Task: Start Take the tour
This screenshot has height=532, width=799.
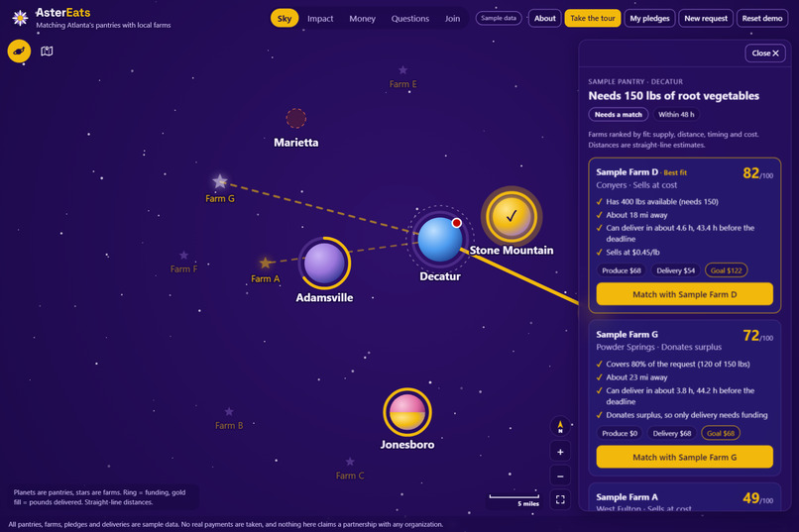Action: 592,18
